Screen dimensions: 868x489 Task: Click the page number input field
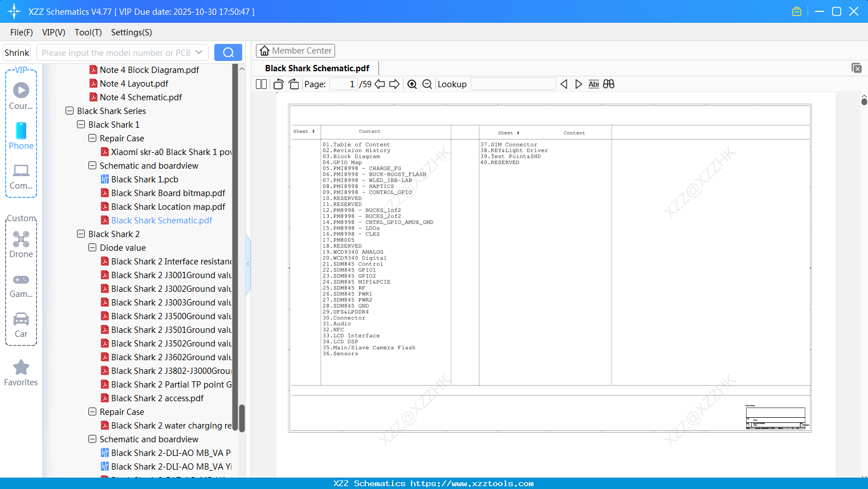(344, 84)
